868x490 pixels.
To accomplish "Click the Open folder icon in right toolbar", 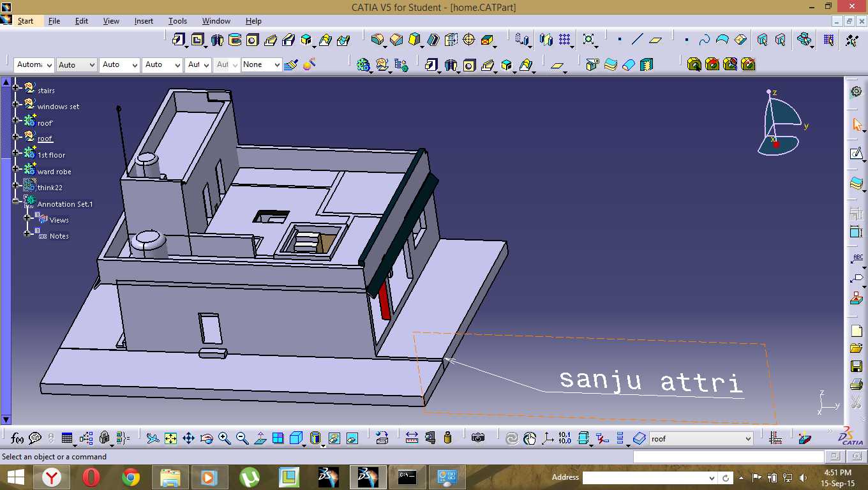I will [x=857, y=348].
